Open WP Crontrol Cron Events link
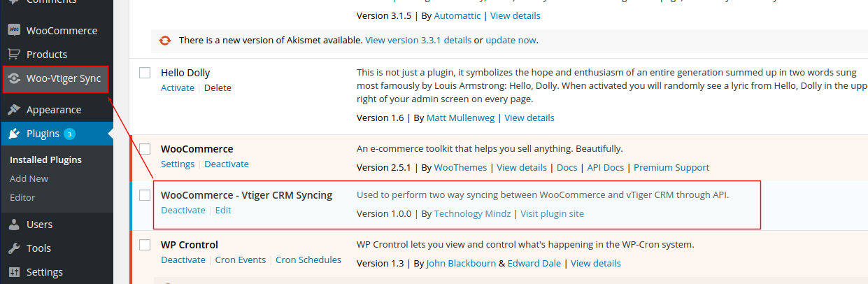This screenshot has height=284, width=868. click(x=241, y=260)
